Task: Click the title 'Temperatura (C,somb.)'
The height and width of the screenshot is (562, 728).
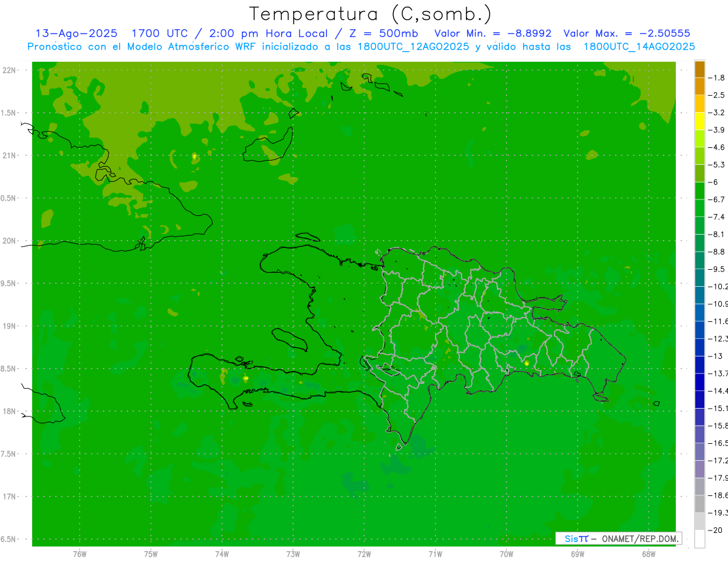Action: [x=371, y=14]
